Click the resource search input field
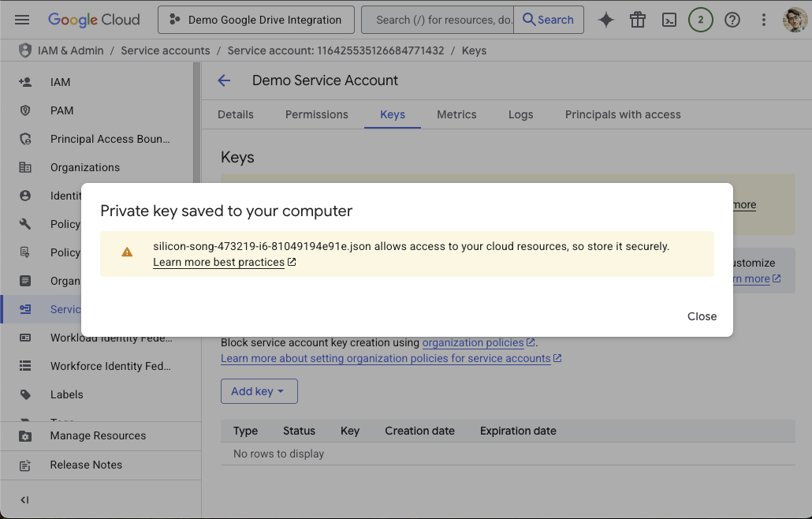The height and width of the screenshot is (519, 812). tap(438, 20)
